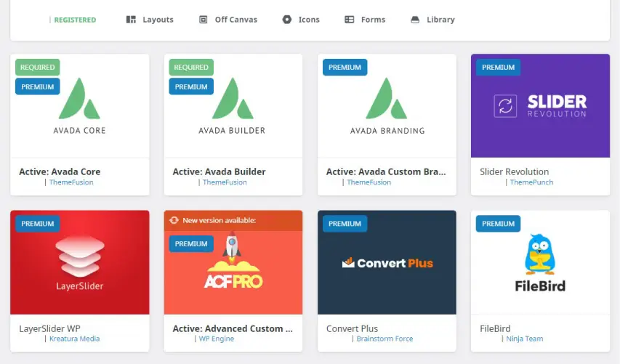Click the Forms tab icon
This screenshot has height=364, width=620.
350,20
